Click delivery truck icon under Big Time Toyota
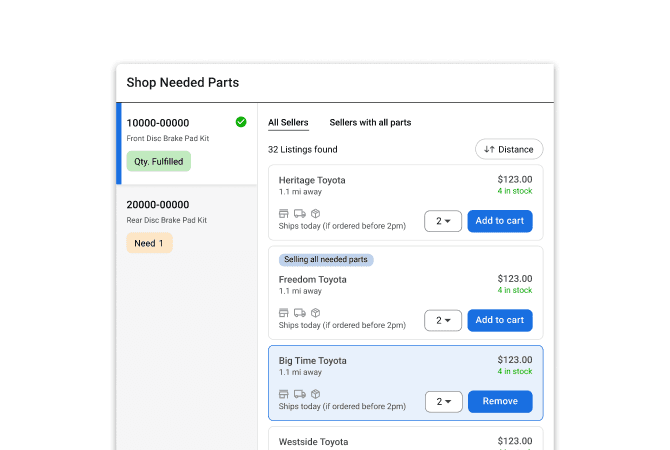Image resolution: width=670 pixels, height=450 pixels. click(x=300, y=394)
